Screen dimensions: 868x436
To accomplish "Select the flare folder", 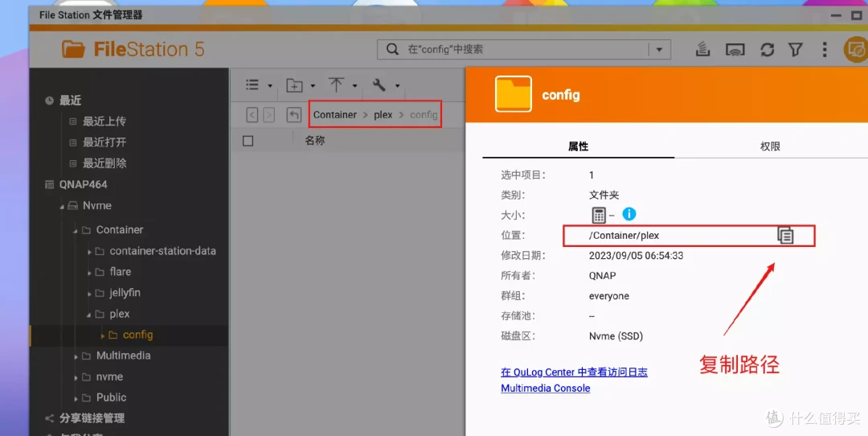I will tap(120, 271).
